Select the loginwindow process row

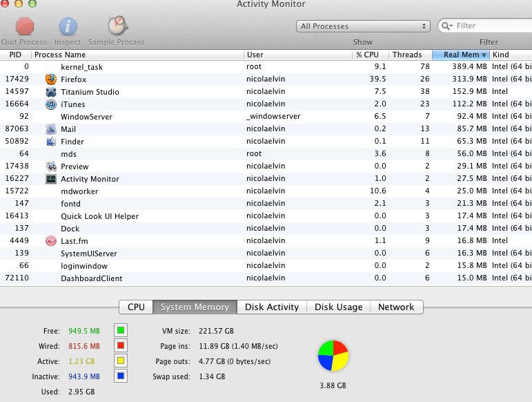266,266
